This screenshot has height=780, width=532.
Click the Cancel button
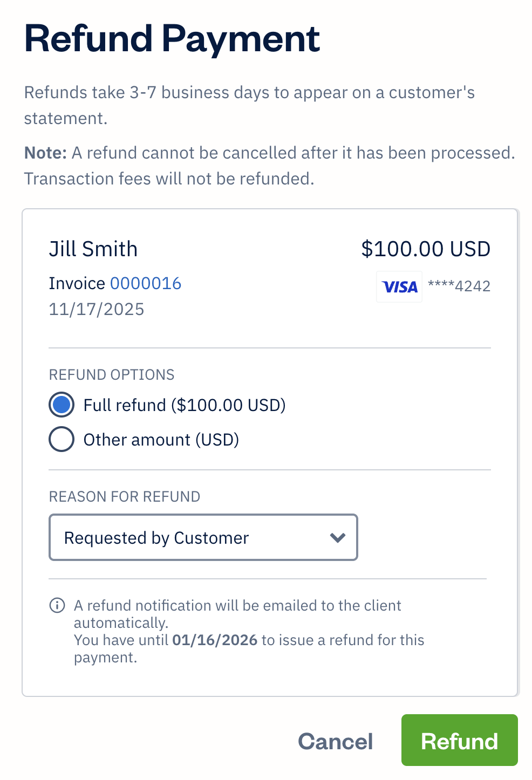click(x=335, y=741)
